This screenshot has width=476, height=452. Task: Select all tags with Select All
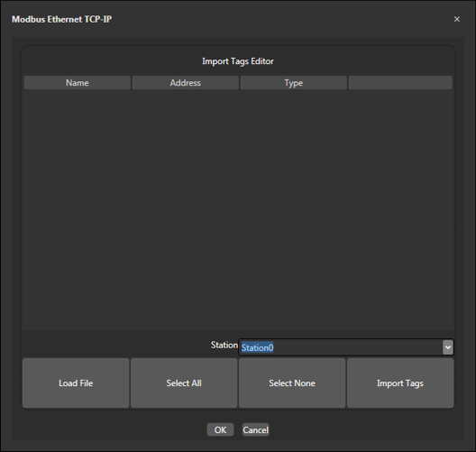[x=184, y=383]
